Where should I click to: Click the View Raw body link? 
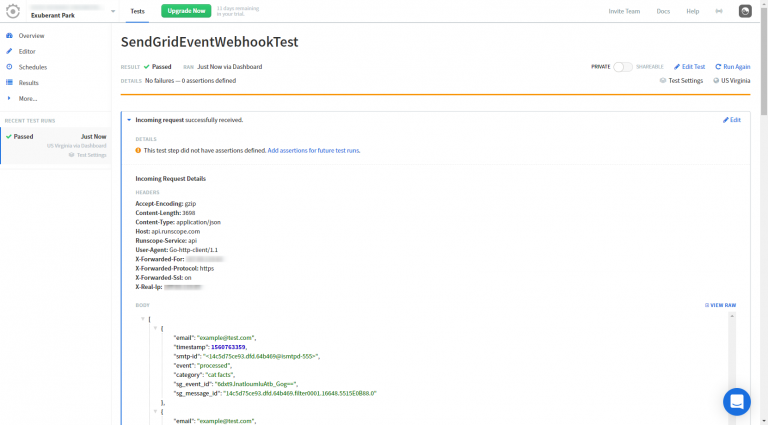720,305
